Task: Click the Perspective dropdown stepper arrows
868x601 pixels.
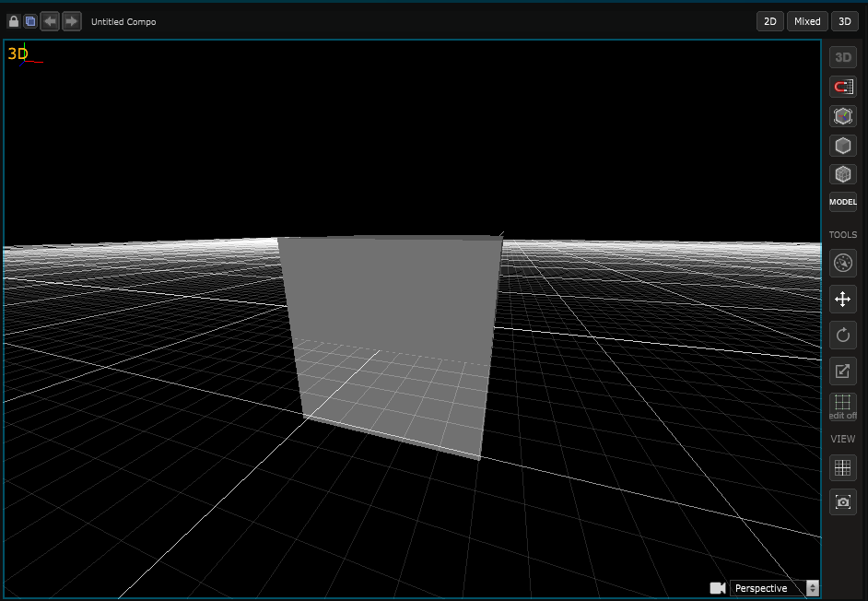Action: (x=813, y=588)
